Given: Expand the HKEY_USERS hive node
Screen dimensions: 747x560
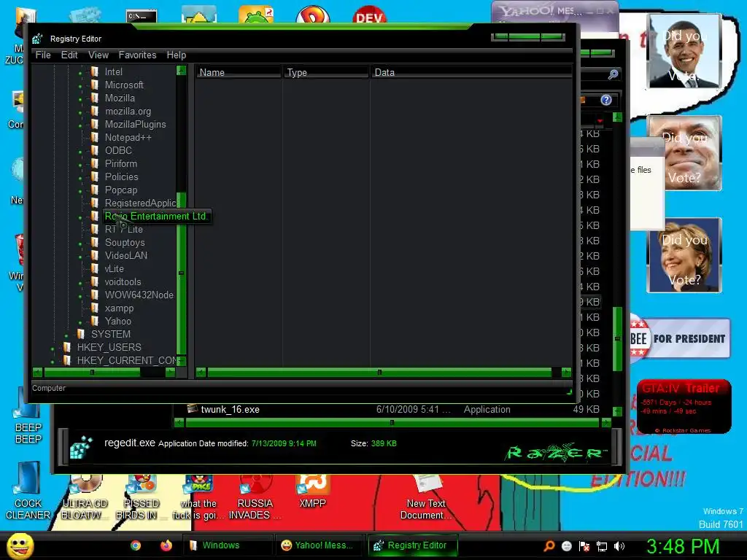Looking at the screenshot, I should pyautogui.click(x=53, y=349).
